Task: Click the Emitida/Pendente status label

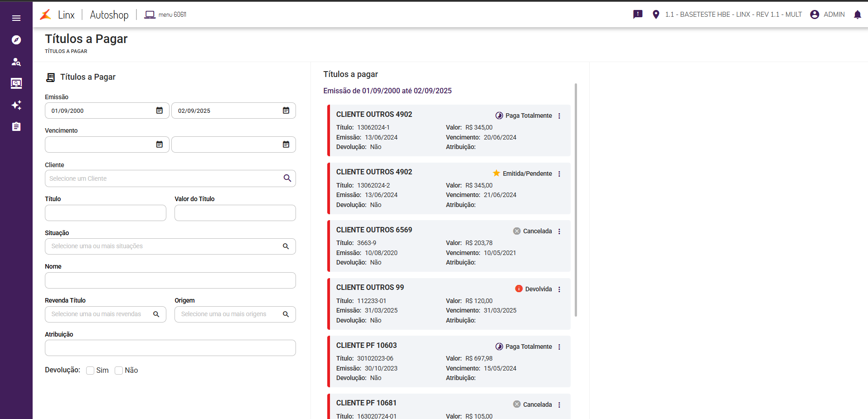Action: [x=527, y=173]
